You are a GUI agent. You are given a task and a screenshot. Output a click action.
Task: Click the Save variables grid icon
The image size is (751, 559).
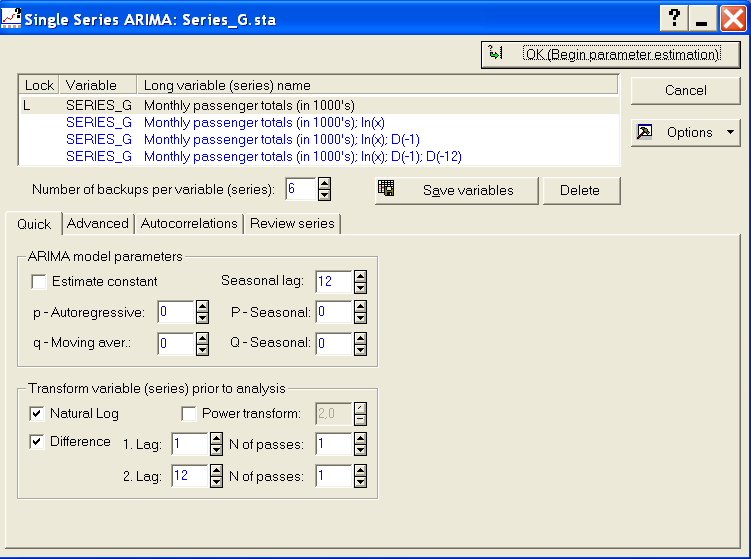[386, 188]
